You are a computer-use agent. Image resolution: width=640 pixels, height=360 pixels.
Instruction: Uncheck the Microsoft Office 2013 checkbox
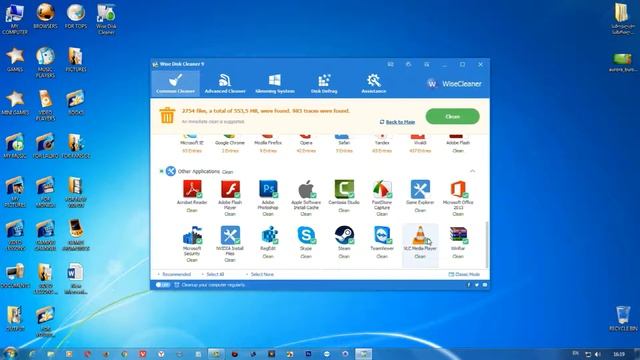[465, 196]
